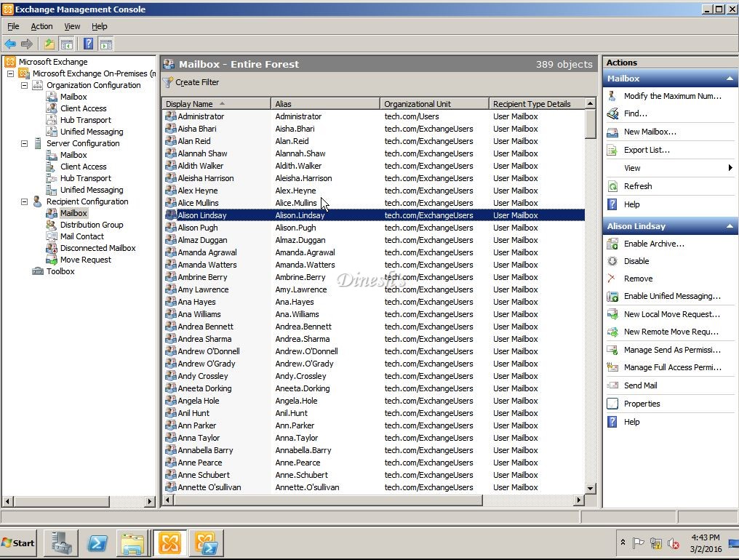Click the New Remote Move Request icon

pos(612,332)
